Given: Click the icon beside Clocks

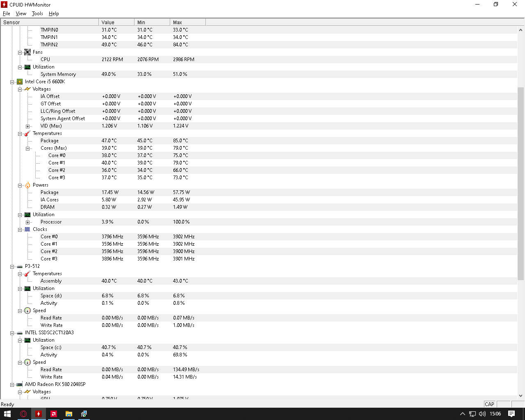Looking at the screenshot, I should tap(27, 229).
